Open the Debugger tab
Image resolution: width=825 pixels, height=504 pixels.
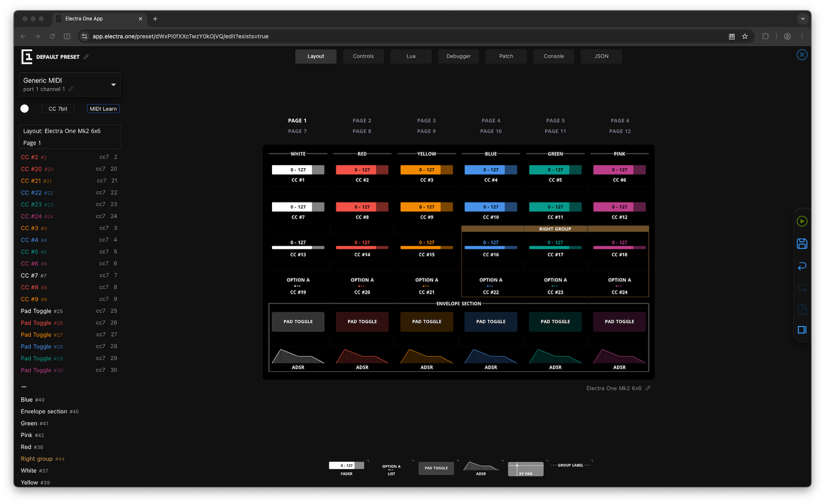[458, 56]
